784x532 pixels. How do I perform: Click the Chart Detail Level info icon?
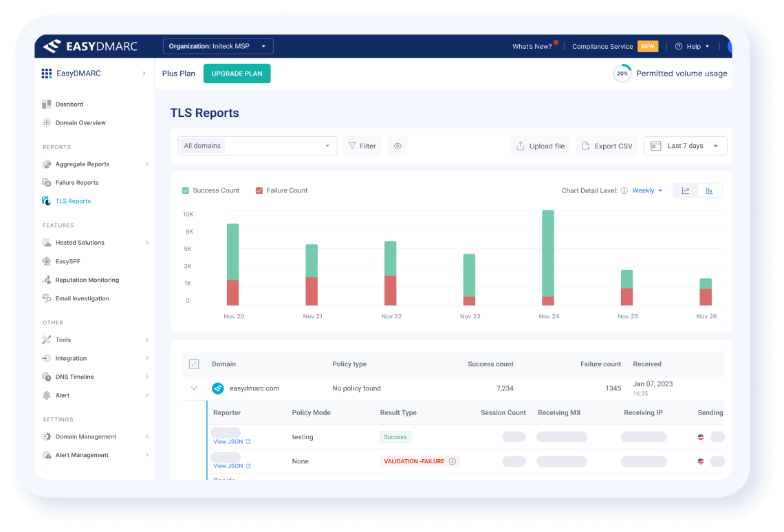(x=624, y=190)
